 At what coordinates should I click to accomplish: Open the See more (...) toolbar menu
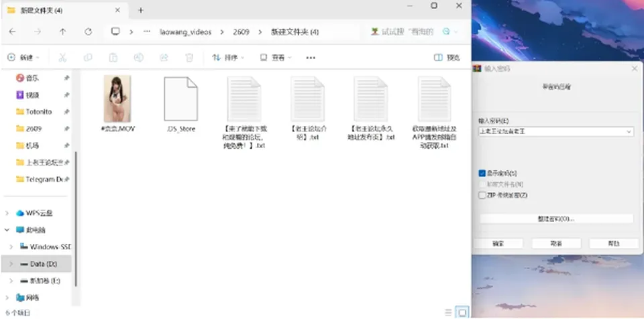coord(311,58)
